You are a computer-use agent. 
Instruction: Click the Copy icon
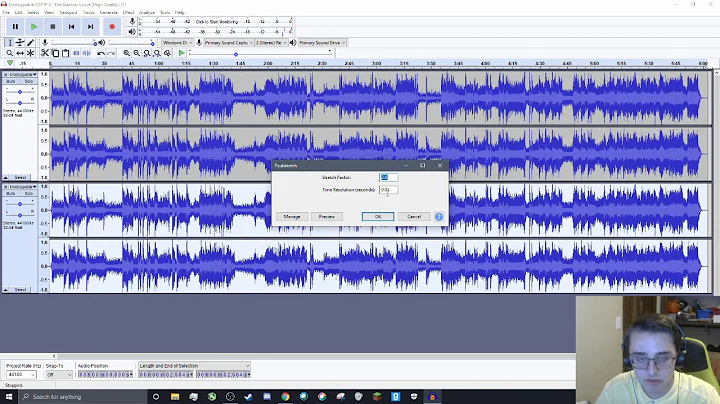coord(56,53)
